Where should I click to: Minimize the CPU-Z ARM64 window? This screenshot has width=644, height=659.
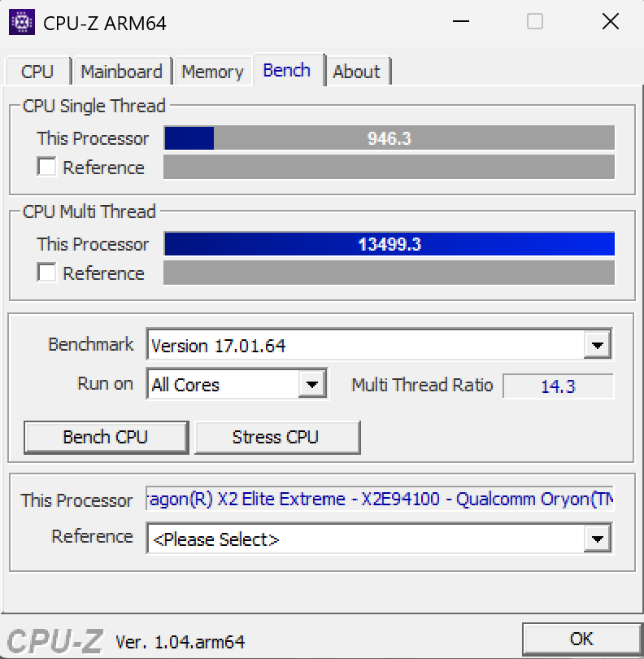[x=461, y=21]
